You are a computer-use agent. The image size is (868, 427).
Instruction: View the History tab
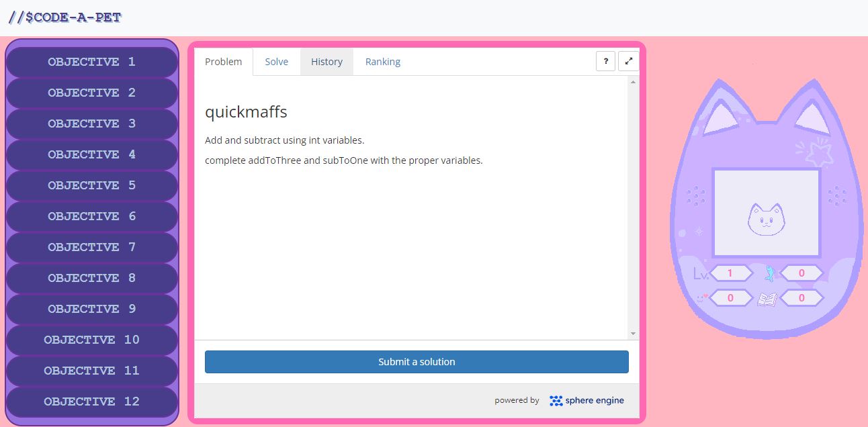click(327, 62)
